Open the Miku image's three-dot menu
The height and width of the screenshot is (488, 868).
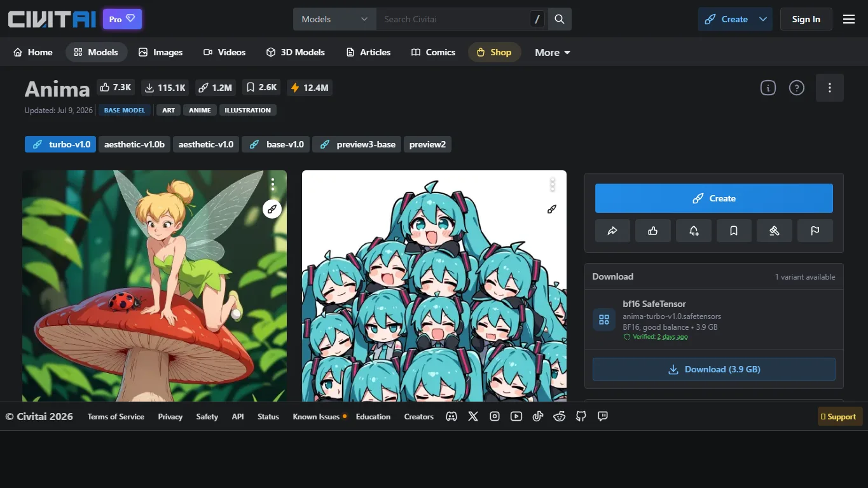pos(553,184)
